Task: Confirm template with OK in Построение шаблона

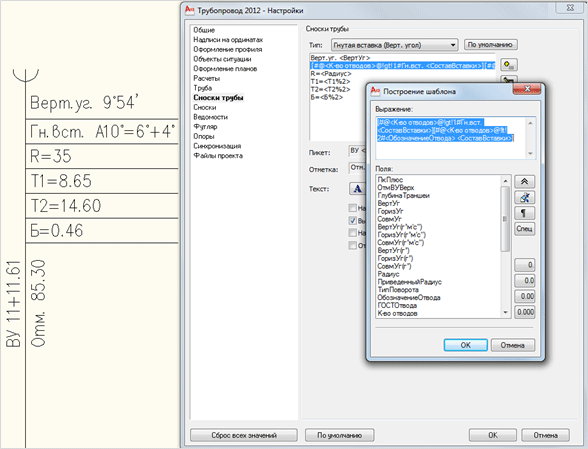Action: [465, 345]
